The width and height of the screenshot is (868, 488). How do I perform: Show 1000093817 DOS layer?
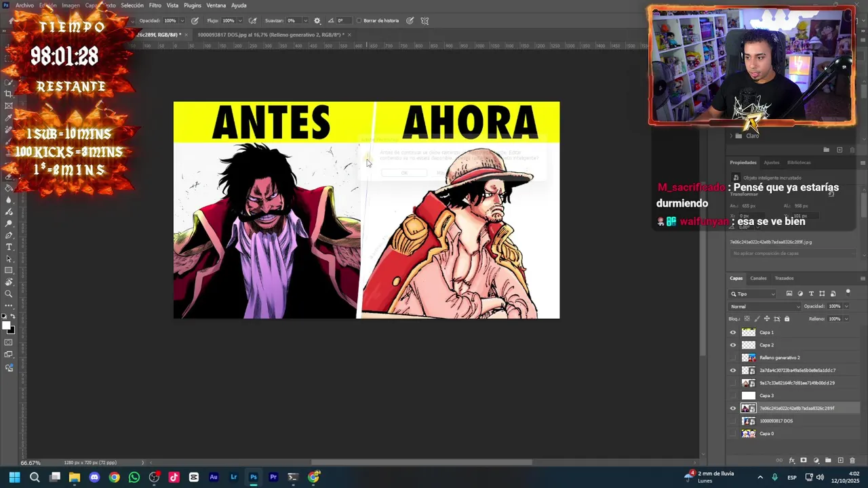coord(732,421)
